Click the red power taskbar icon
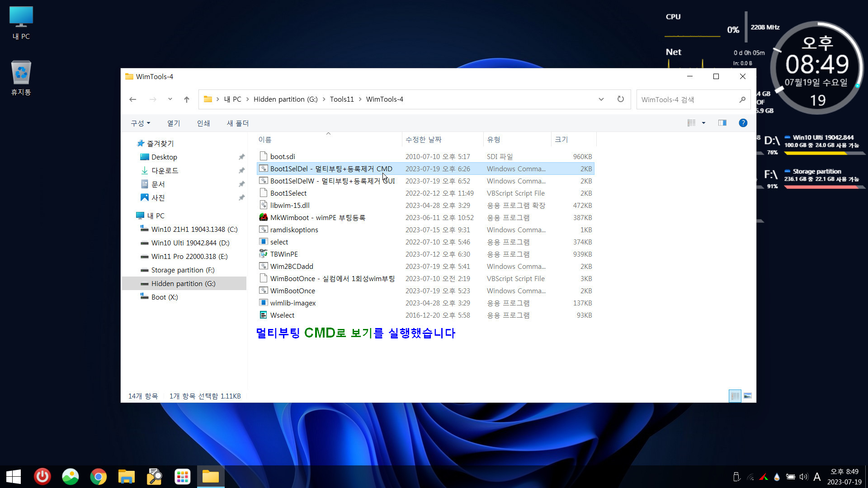Screen dimensions: 868x488 42,477
